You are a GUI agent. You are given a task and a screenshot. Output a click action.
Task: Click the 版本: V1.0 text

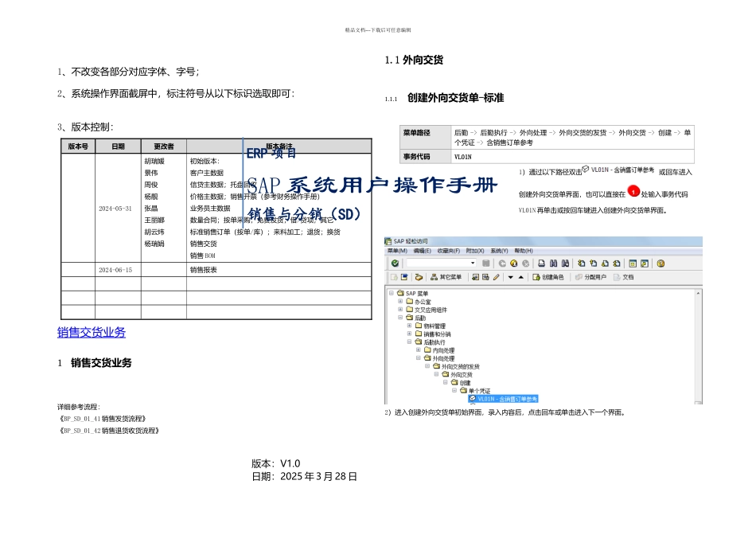pyautogui.click(x=276, y=463)
